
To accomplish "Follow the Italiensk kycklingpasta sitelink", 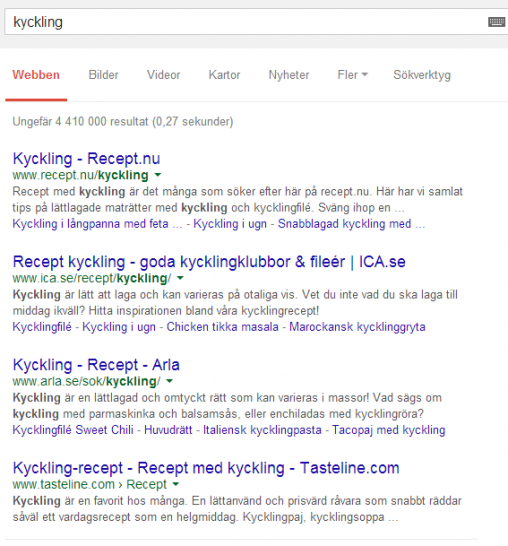I will pyautogui.click(x=262, y=430).
